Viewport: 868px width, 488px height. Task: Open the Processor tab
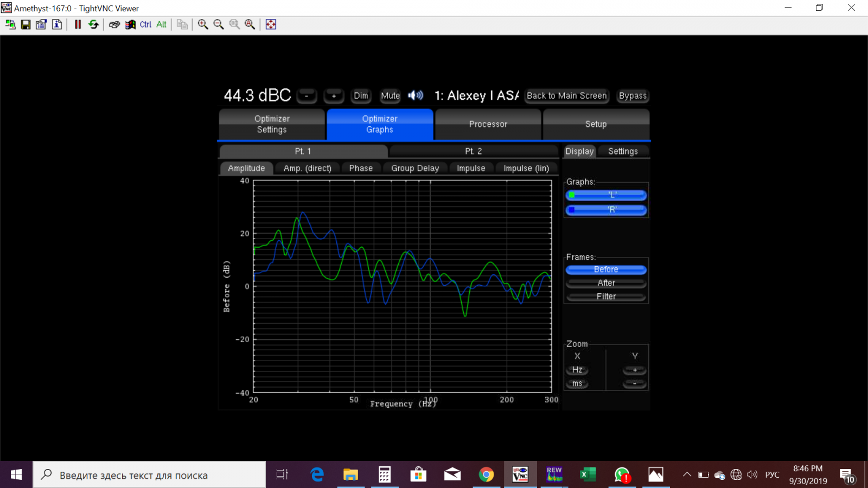[x=488, y=124]
